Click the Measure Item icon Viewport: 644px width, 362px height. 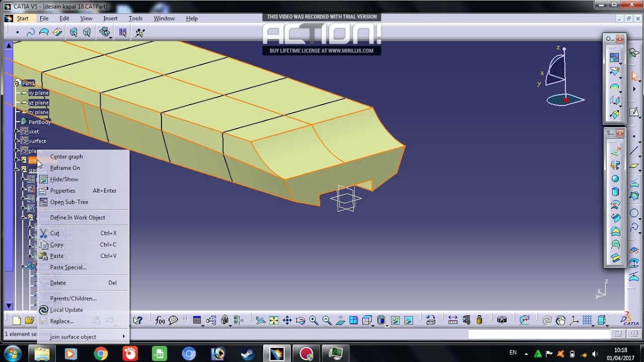pyautogui.click(x=466, y=320)
